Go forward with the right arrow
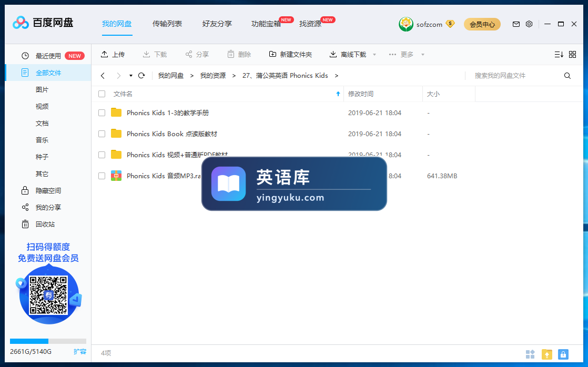588x367 pixels. [118, 76]
